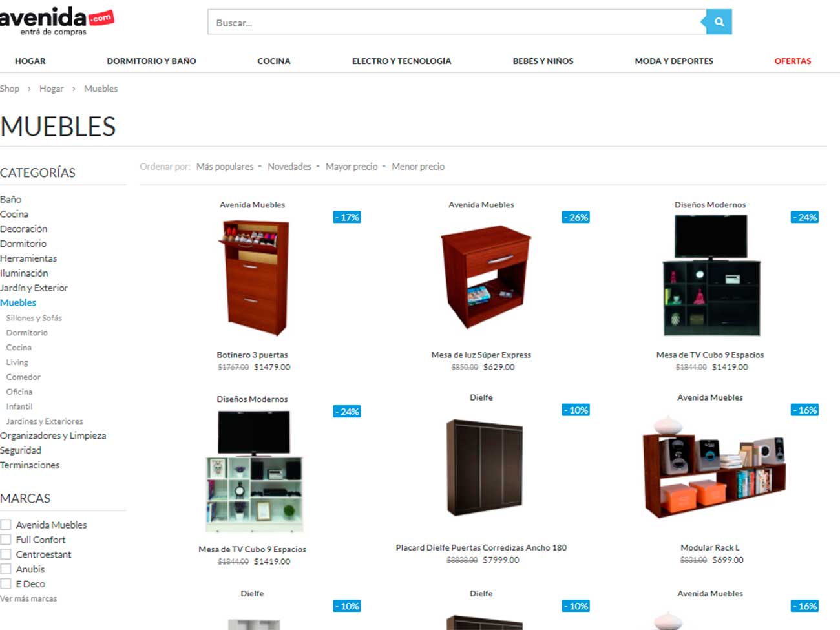Click the -17% discount badge
Viewport: 840px width, 630px height.
coord(347,217)
